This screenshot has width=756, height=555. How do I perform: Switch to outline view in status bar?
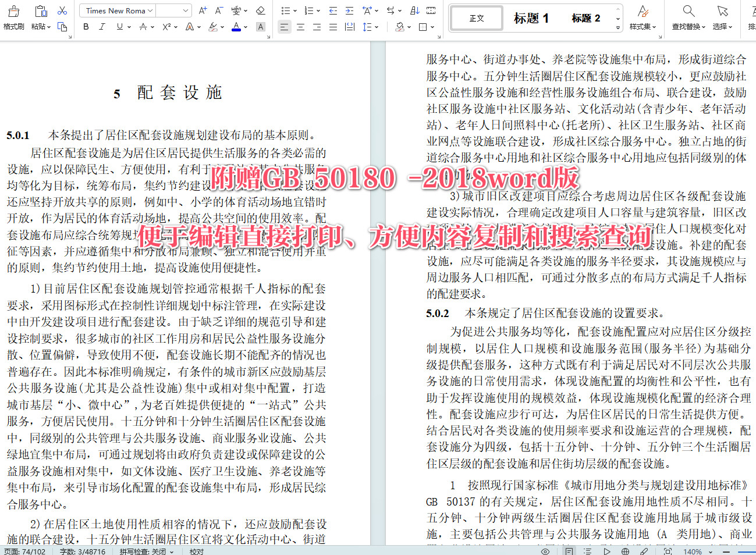click(x=587, y=551)
